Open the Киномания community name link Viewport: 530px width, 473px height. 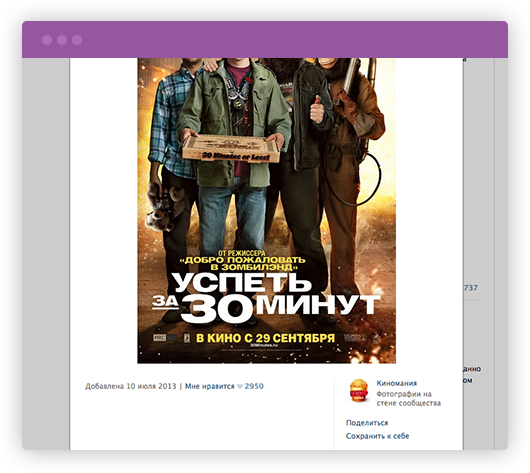tap(396, 383)
